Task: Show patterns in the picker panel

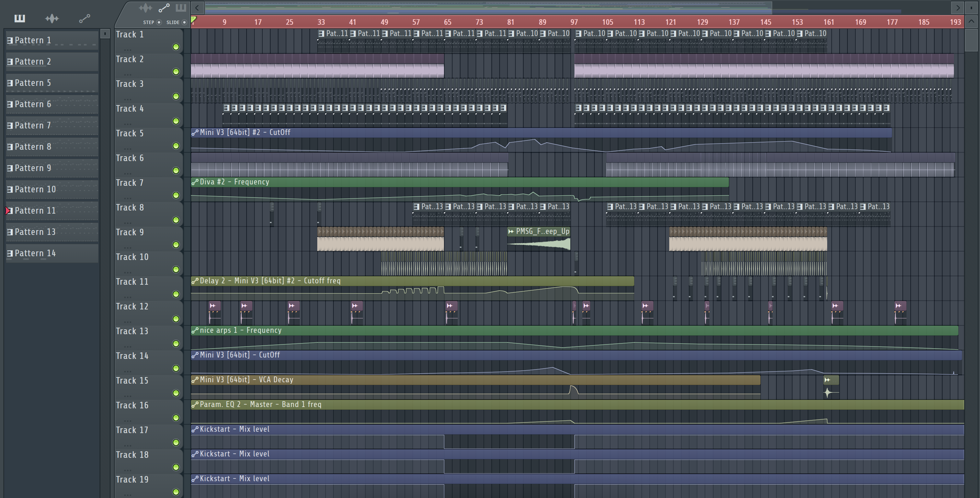Action: tap(20, 18)
